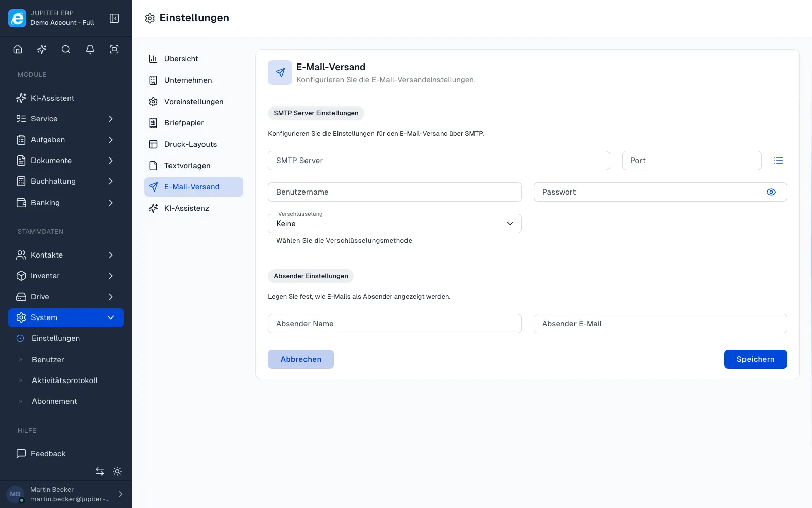Click the Einstellungen gear icon in header

click(x=150, y=18)
